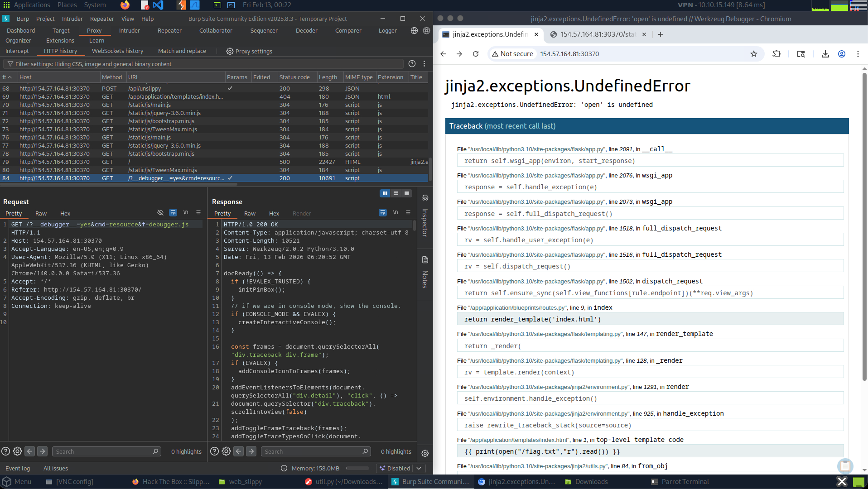Viewport: 868px width, 489px height.
Task: Toggle non-printable characters in Response pane
Action: point(395,213)
